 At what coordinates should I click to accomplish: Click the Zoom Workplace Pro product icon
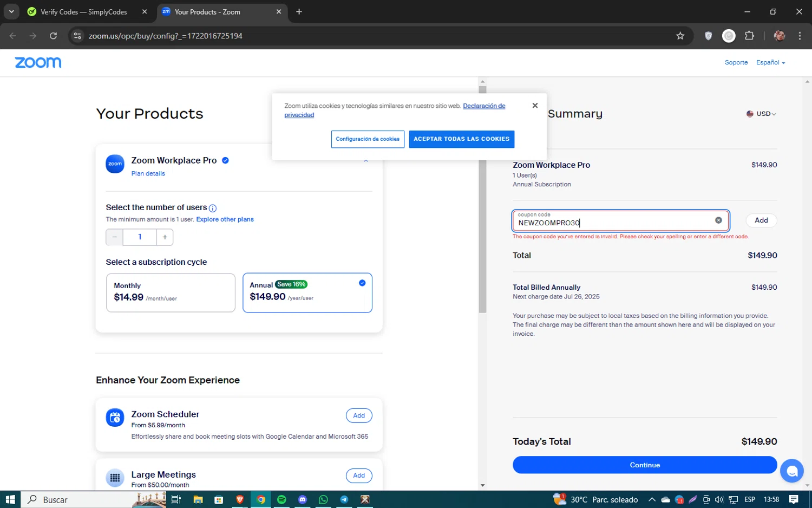pos(115,164)
